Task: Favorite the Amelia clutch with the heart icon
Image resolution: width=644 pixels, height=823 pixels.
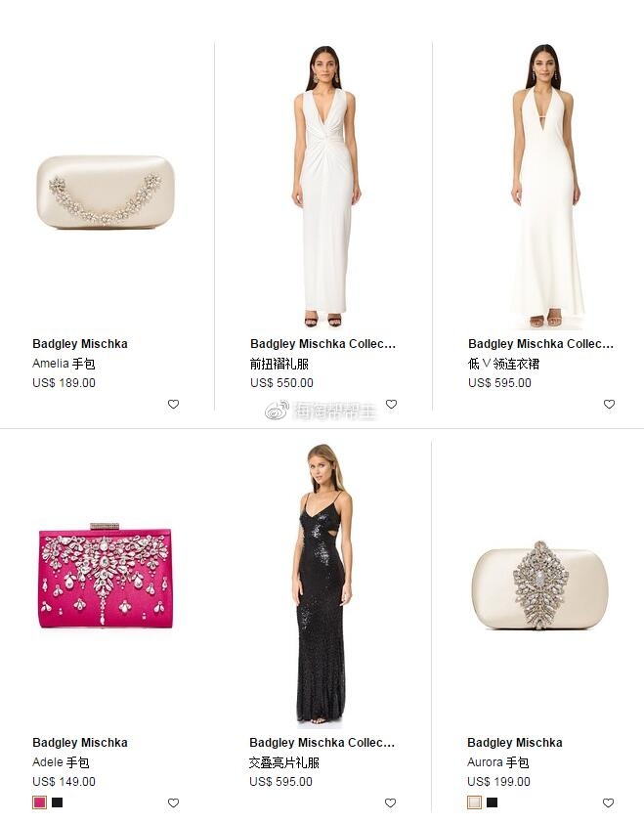Action: tap(173, 404)
